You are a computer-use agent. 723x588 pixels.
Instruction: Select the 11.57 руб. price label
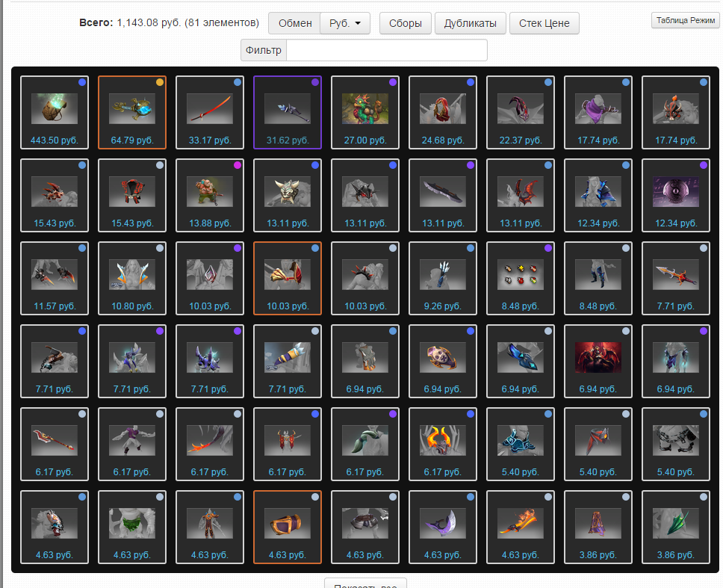(55, 306)
